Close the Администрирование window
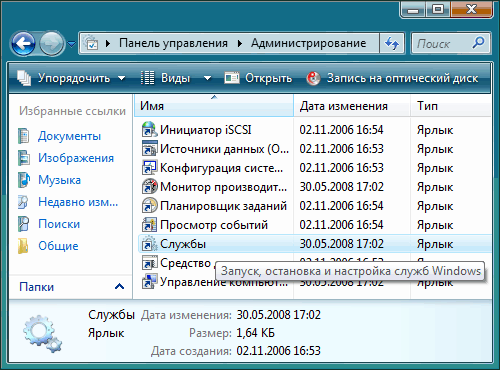This screenshot has width=500, height=370. pos(471,9)
